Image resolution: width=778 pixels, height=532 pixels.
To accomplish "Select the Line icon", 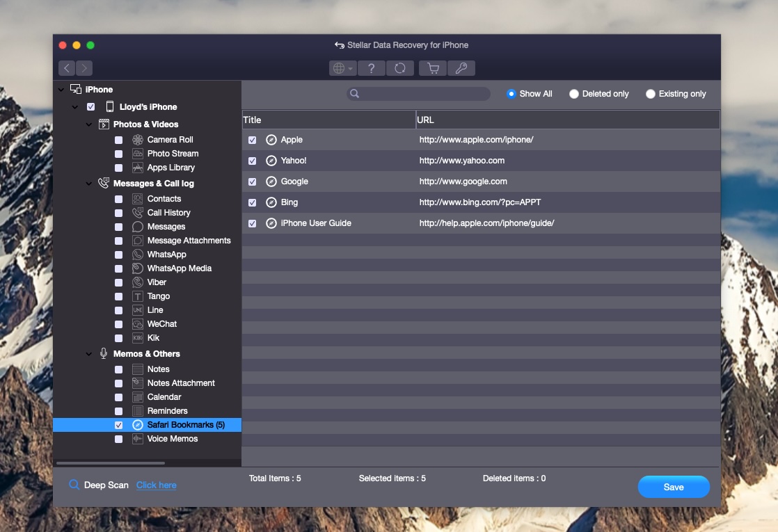I will 138,310.
